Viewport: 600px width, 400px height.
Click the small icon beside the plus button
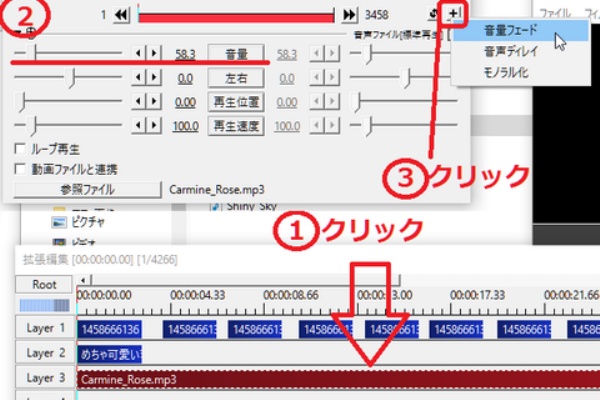(434, 14)
